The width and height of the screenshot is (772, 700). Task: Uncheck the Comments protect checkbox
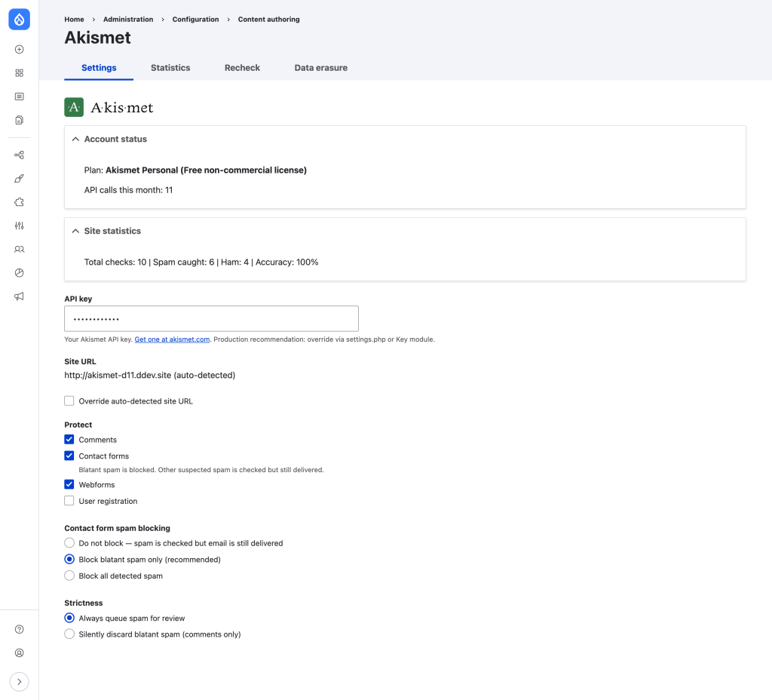69,440
